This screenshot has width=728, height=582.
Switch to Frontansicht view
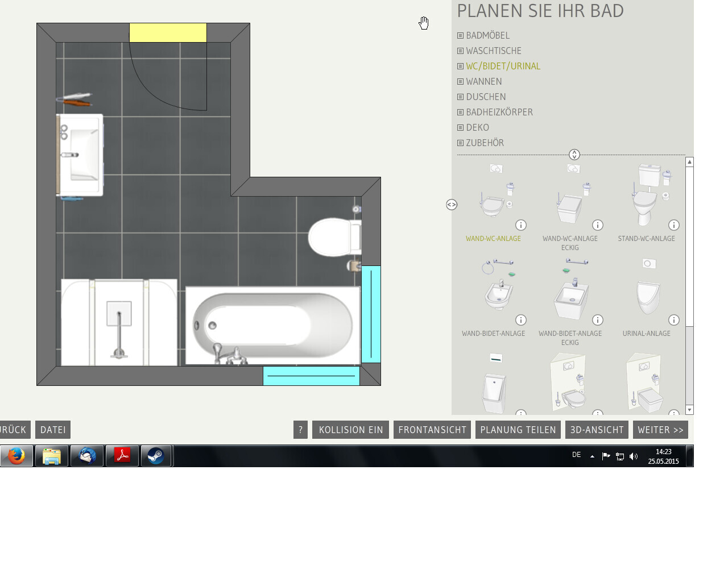(432, 430)
